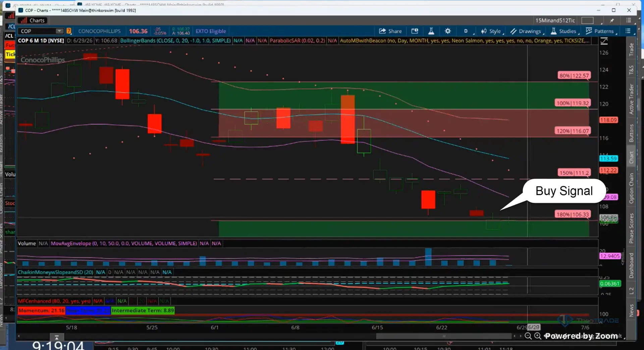Select the 15Minand512Tic workspace label
This screenshot has height=350, width=644.
pos(555,20)
